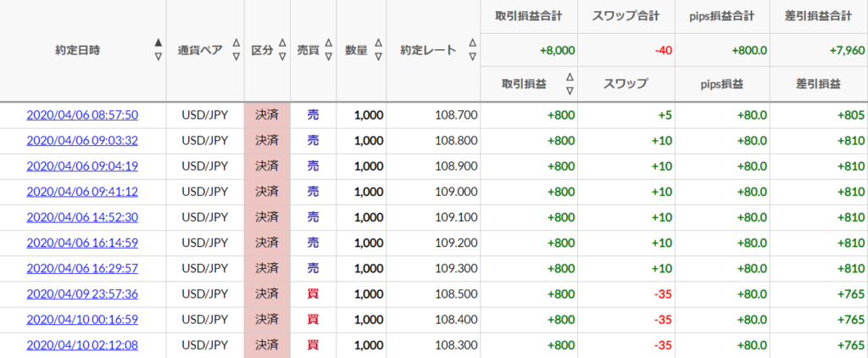Click the スワップ sub-header label
Viewport: 868px width, 358px height.
[x=626, y=84]
